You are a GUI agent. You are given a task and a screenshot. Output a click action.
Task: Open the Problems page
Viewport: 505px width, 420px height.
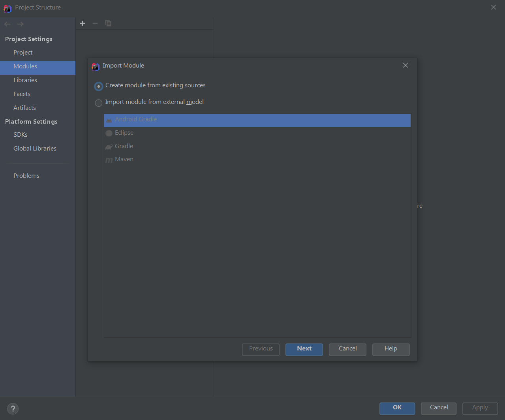(38, 176)
